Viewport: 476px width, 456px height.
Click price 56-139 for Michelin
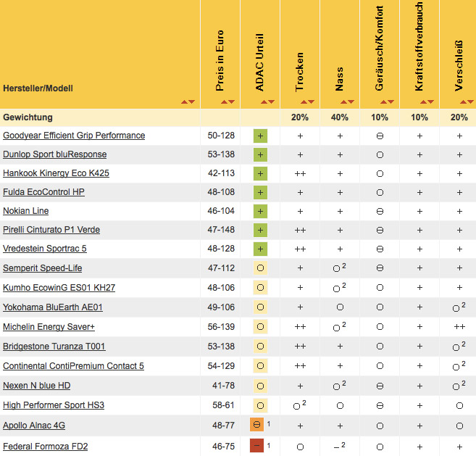coord(221,326)
